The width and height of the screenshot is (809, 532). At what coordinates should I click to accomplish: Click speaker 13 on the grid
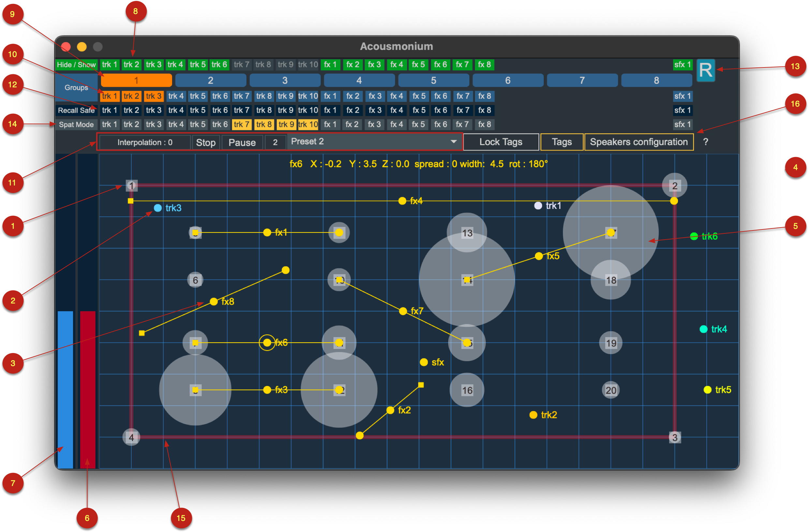467,233
